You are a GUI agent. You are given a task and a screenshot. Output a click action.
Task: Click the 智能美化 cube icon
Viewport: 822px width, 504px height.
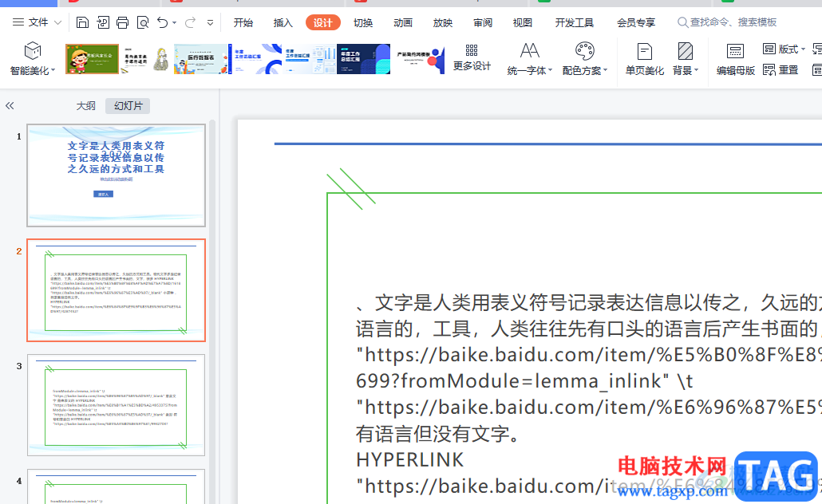tap(33, 51)
